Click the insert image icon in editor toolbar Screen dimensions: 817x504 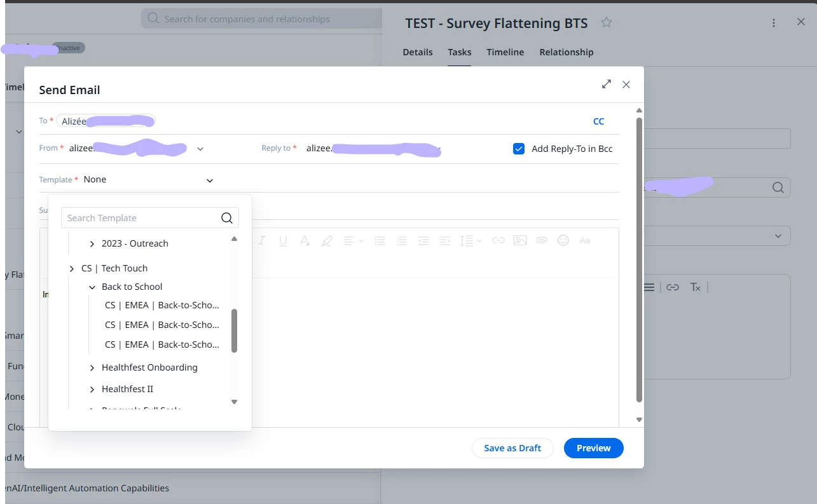520,240
